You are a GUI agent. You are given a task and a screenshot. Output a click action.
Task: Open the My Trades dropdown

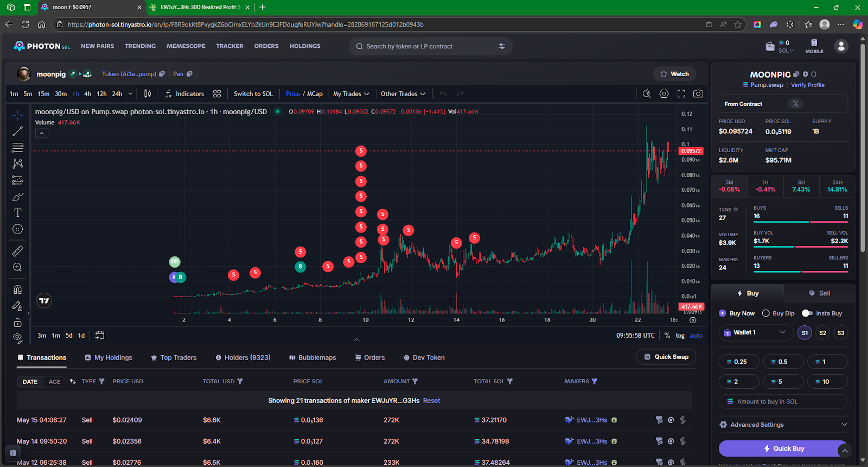coord(351,94)
